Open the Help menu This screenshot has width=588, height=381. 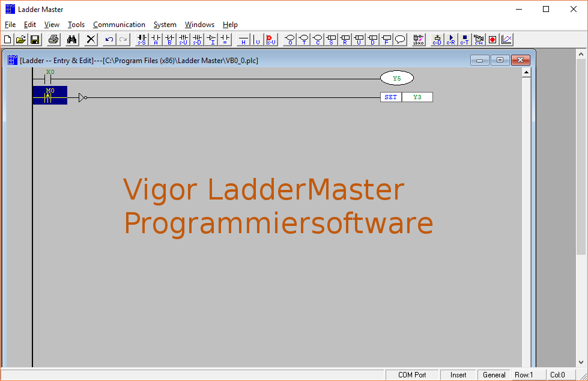(230, 25)
